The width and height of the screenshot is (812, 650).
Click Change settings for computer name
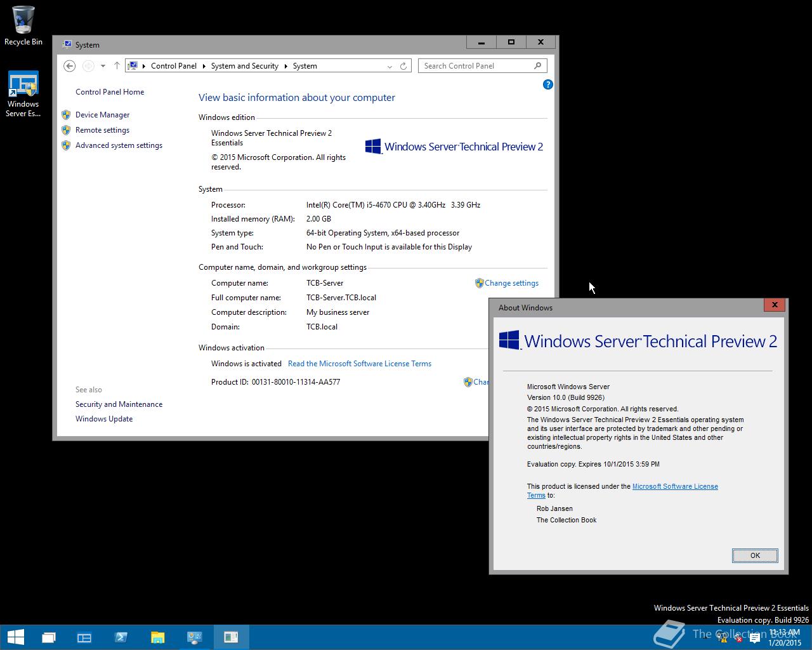tap(511, 283)
